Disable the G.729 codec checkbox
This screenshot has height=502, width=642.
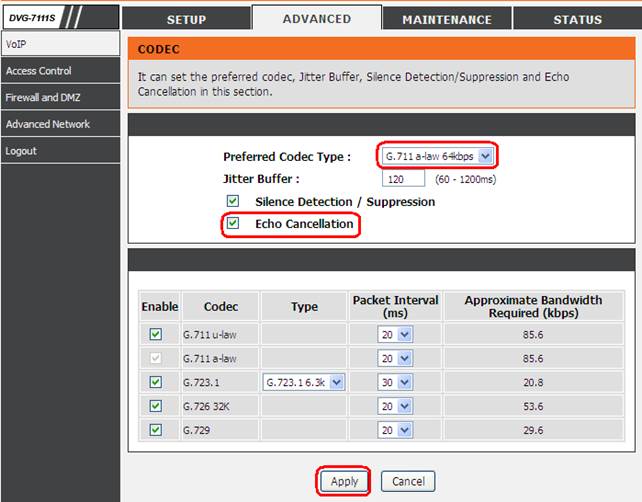(x=155, y=430)
